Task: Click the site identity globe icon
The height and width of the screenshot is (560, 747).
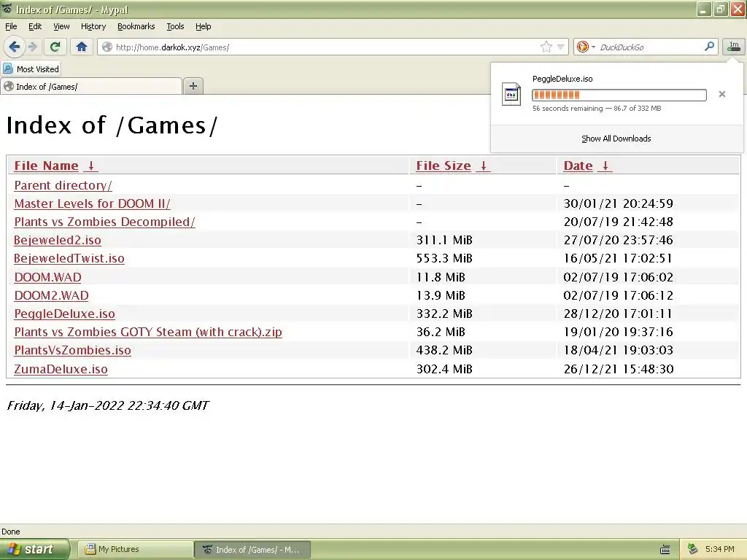Action: [107, 47]
